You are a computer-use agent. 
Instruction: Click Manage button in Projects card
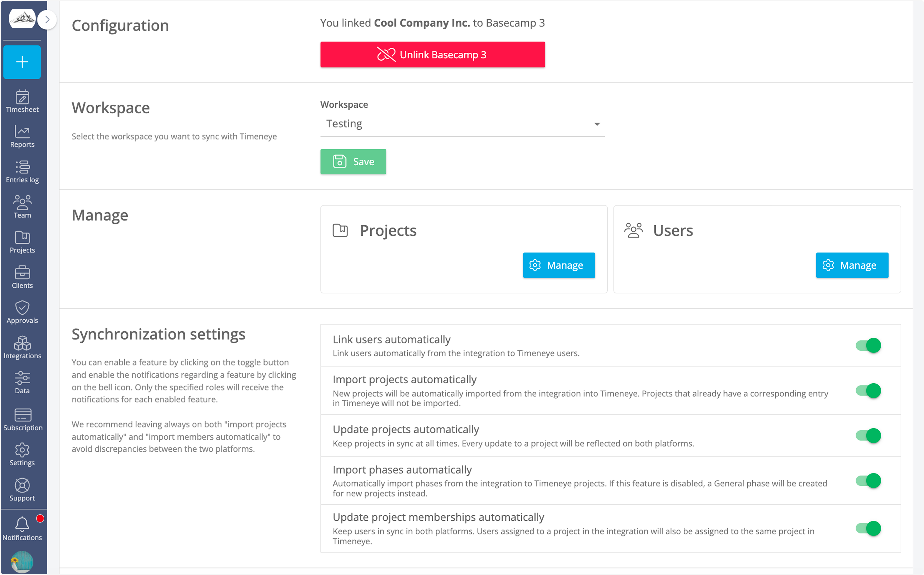559,265
